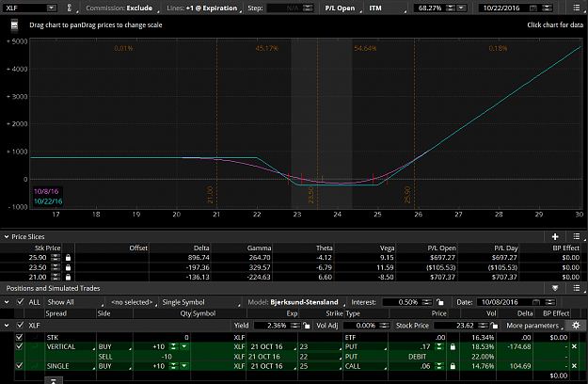Image resolution: width=588 pixels, height=384 pixels.
Task: Toggle the Yield lock icon
Action: 307,326
